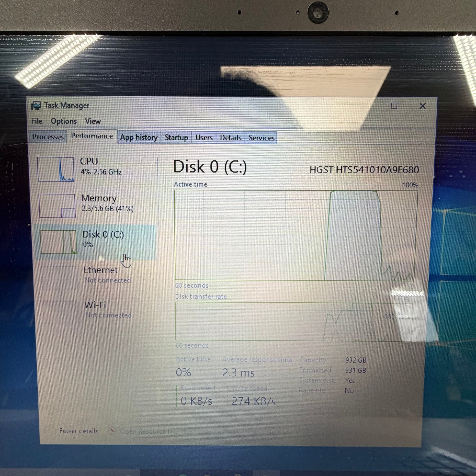Switch to the Startup tab
476x476 pixels.
pos(176,137)
